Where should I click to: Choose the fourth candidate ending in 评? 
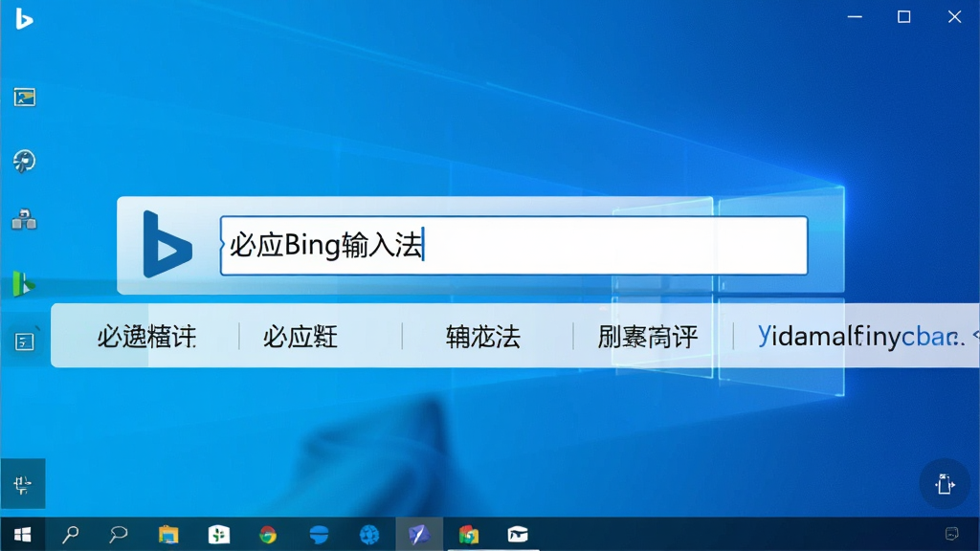[648, 338]
